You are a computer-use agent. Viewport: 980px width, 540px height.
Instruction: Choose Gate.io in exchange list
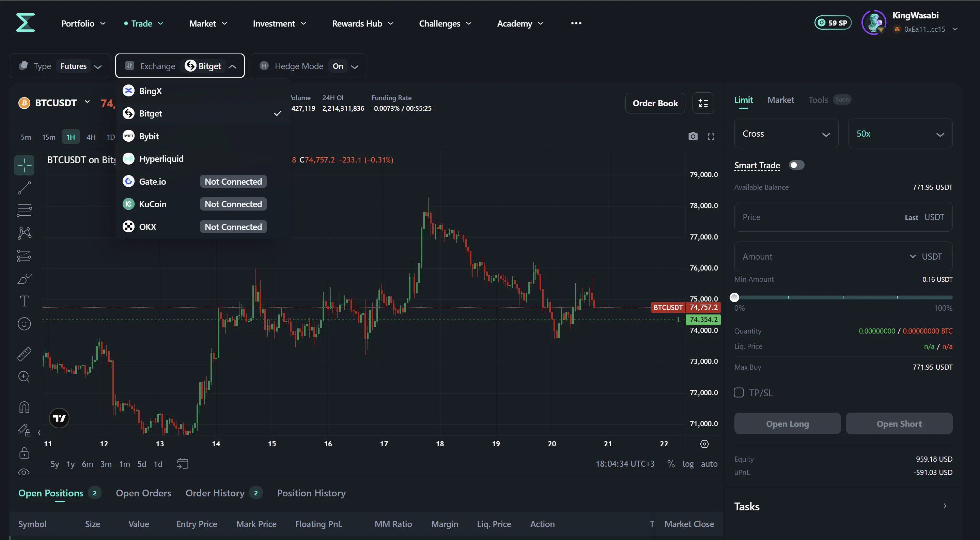coord(203,182)
